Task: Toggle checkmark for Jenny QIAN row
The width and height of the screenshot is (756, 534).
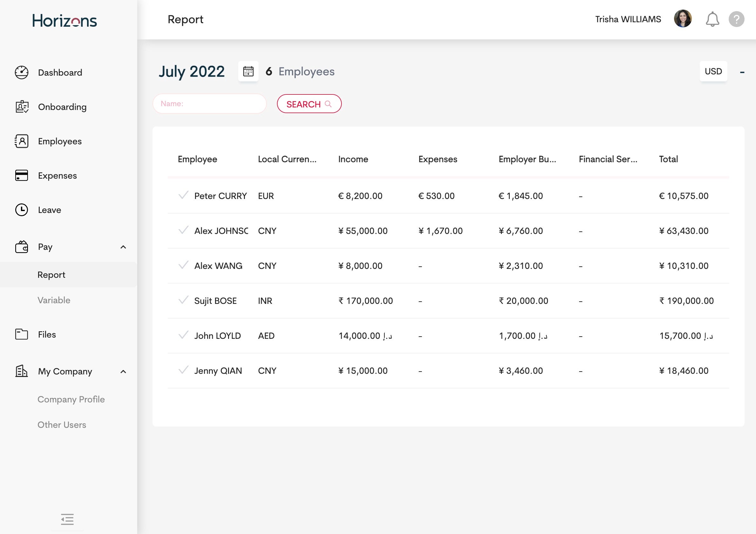Action: pyautogui.click(x=183, y=370)
